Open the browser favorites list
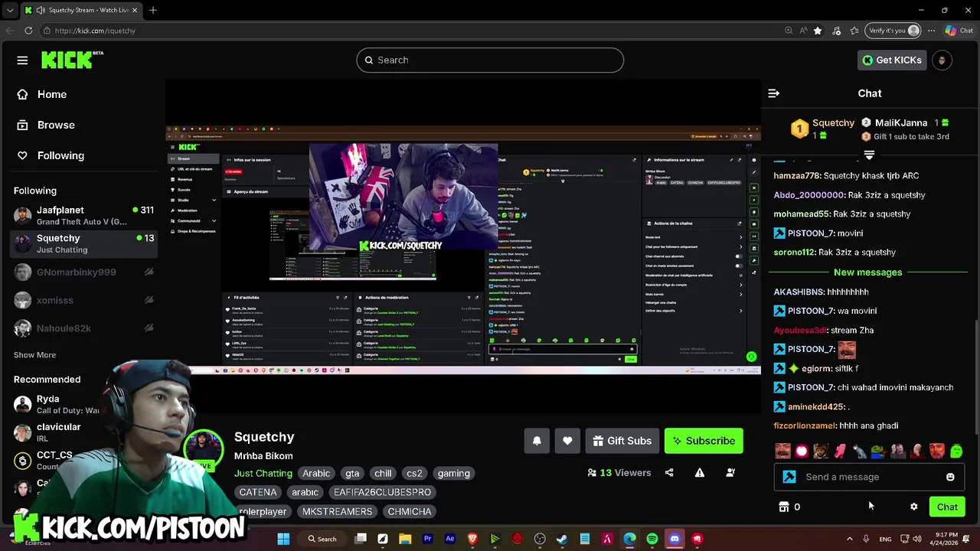The image size is (980, 551). 854,31
